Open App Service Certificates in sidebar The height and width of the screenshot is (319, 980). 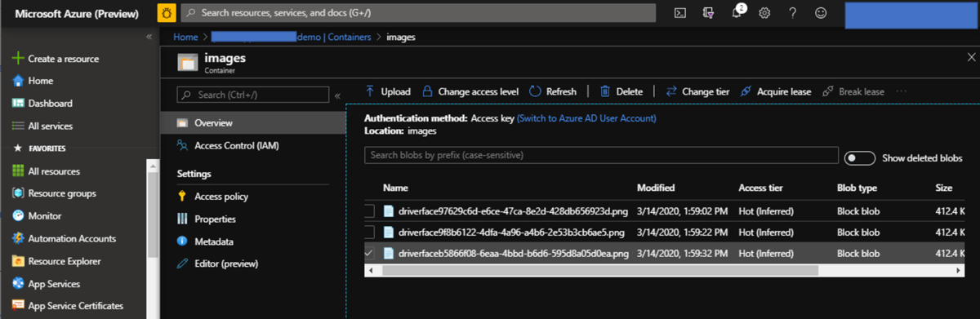[67, 306]
